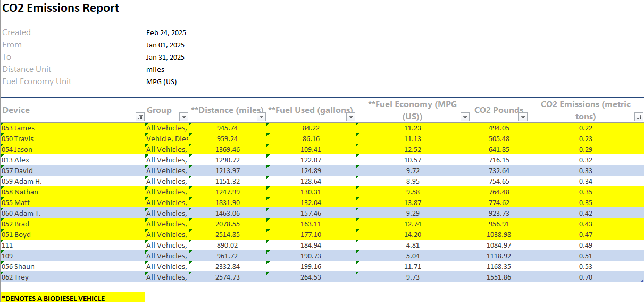Viewport: 644px width, 302px height.
Task: Click fuel used value 122.07 for 013 Alex
Action: tap(311, 160)
